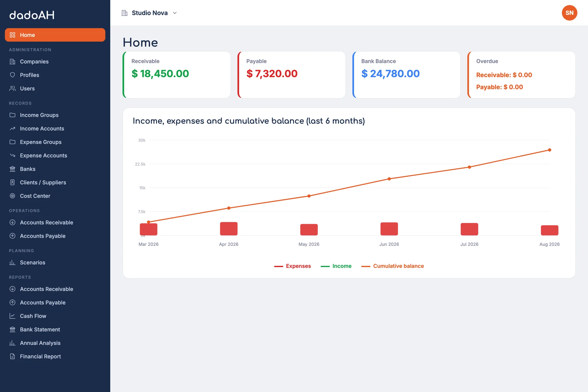Click the Cost Center target icon
This screenshot has height=392, width=588.
tap(12, 196)
